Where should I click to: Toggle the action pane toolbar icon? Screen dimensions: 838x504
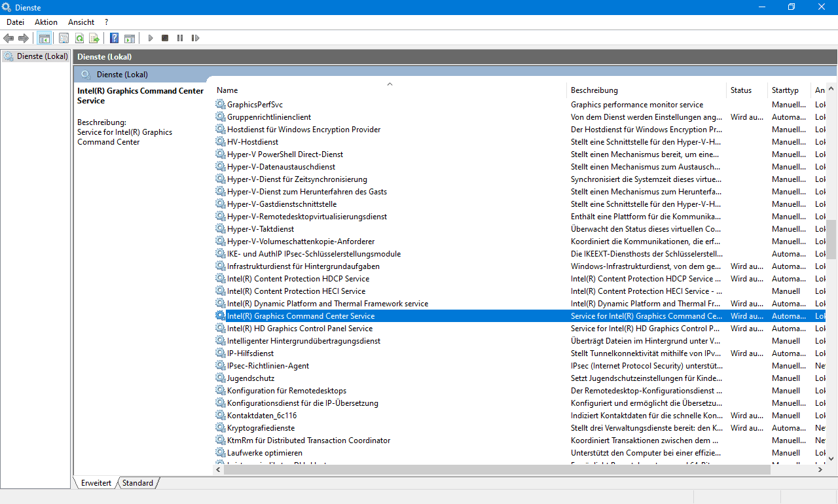[x=130, y=38]
